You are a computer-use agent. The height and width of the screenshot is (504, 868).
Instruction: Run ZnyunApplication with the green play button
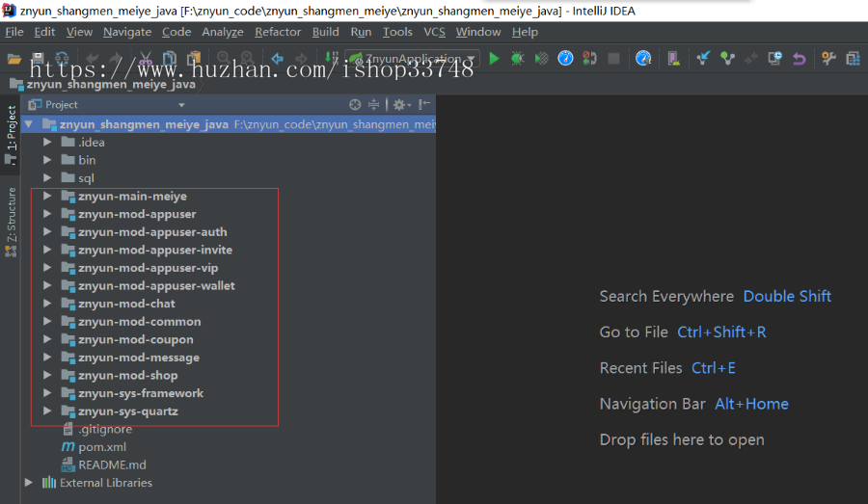[494, 58]
